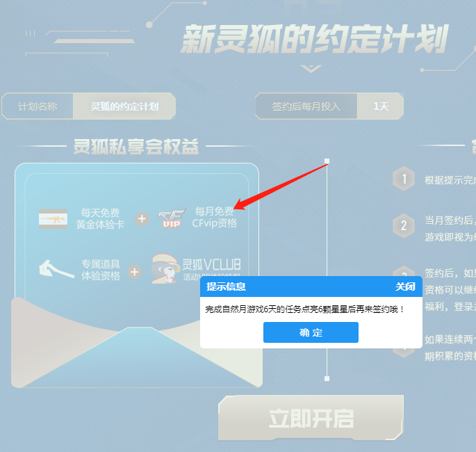476x452 pixels.
Task: Click the 立即开启 start button
Action: point(311,418)
